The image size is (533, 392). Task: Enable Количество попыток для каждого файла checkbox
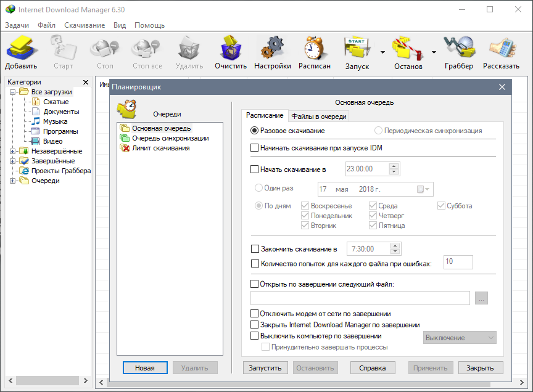(255, 264)
